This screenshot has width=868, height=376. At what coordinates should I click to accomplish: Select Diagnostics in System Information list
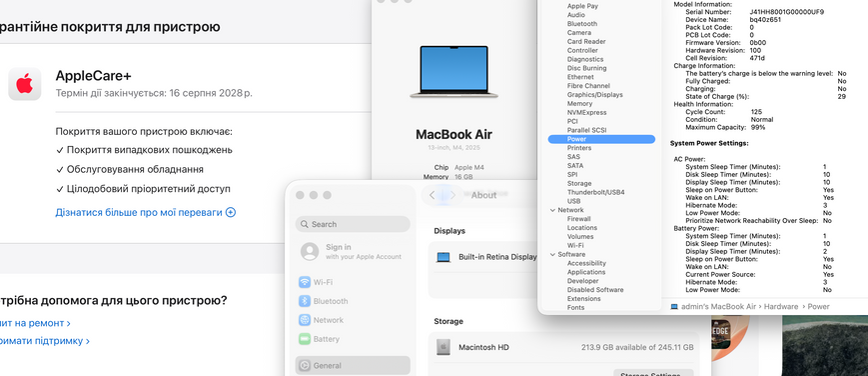point(585,59)
